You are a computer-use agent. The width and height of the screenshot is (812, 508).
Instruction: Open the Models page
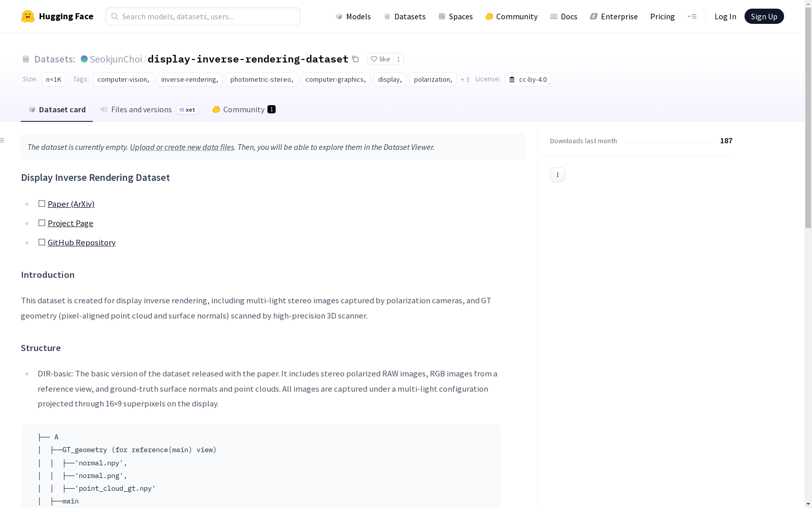pos(353,16)
